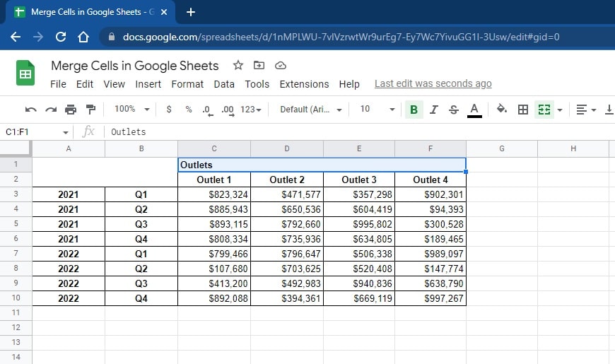Redo the last action
The width and height of the screenshot is (615, 364).
pyautogui.click(x=51, y=110)
